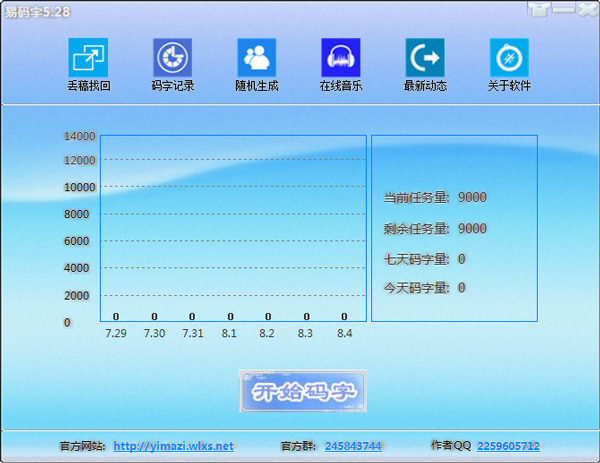Click the 官方群 label in footer
Image resolution: width=600 pixels, height=463 pixels.
(298, 446)
